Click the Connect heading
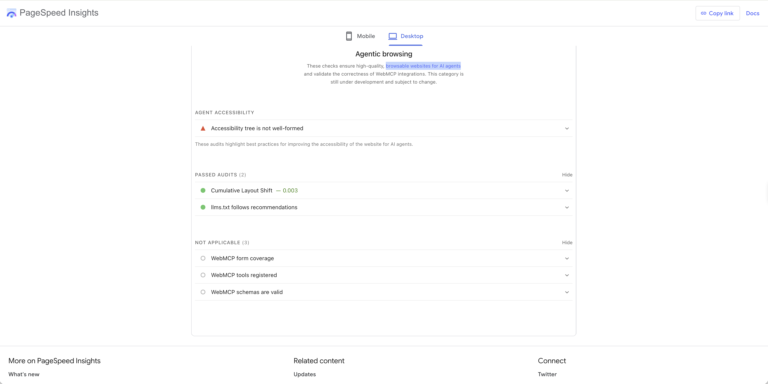This screenshot has width=768, height=384. coord(552,361)
